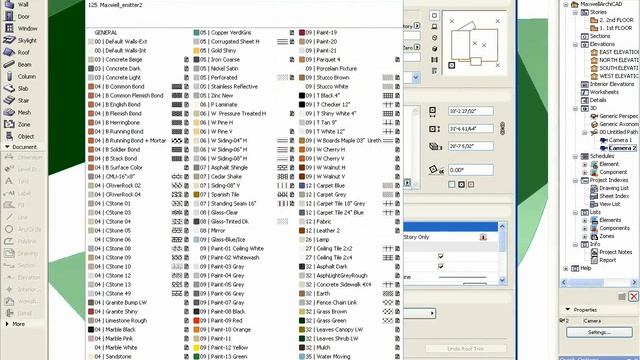Select the Drawing tool
640x360 pixels.
[x=21, y=253]
